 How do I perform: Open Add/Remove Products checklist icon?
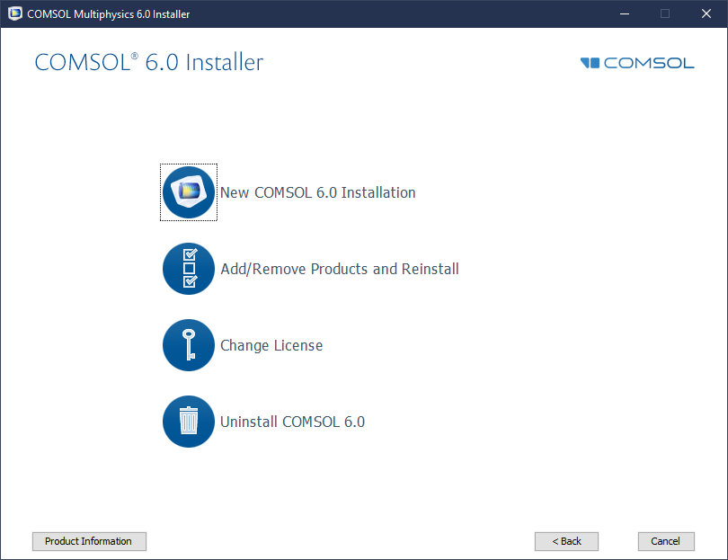click(x=189, y=269)
